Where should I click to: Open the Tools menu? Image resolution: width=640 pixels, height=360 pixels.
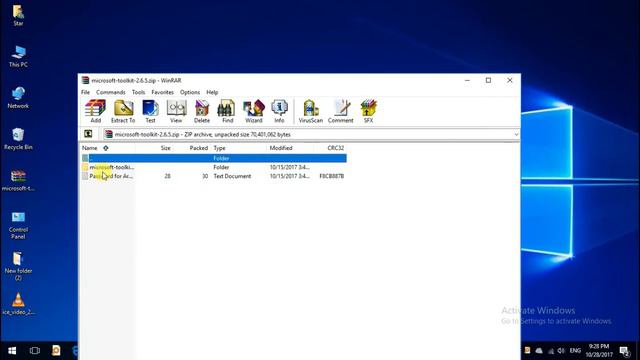(138, 92)
